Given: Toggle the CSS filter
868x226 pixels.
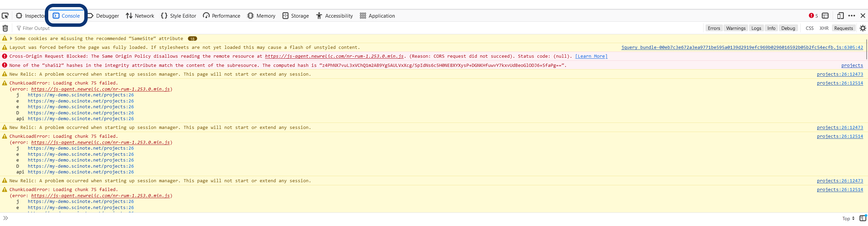Looking at the screenshot, I should point(810,28).
